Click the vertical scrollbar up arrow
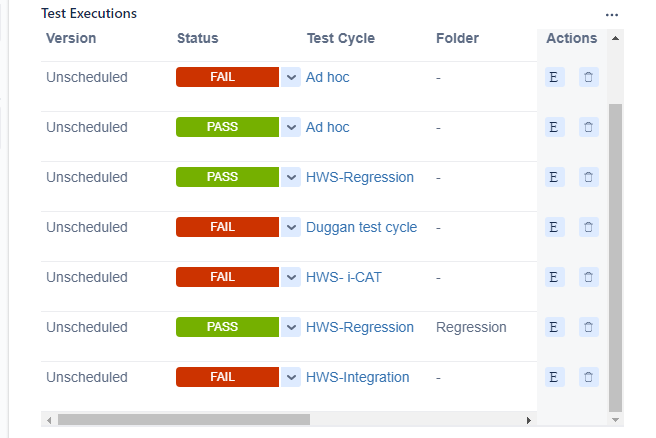The image size is (656, 438). point(615,38)
